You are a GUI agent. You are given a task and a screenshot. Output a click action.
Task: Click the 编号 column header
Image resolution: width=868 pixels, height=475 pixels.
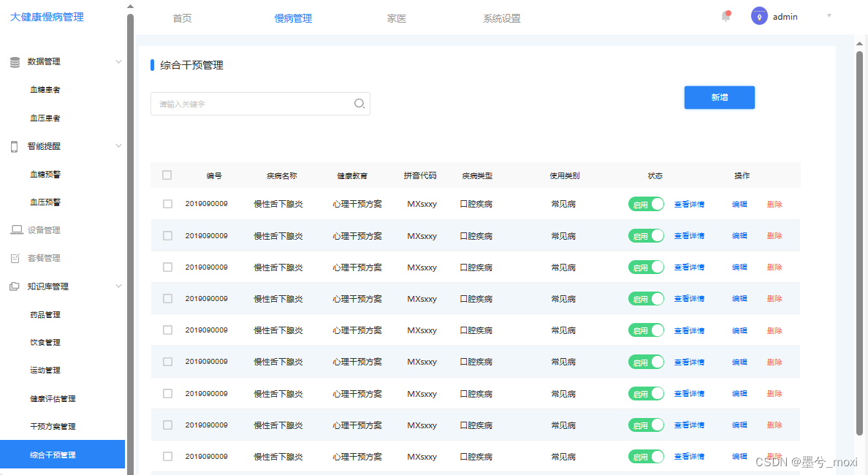pos(214,175)
